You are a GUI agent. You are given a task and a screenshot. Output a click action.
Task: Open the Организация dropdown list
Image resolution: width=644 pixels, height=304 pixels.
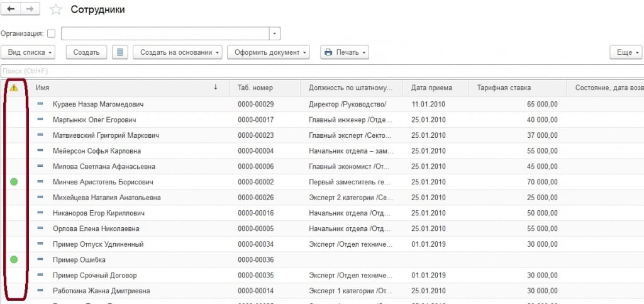click(274, 33)
